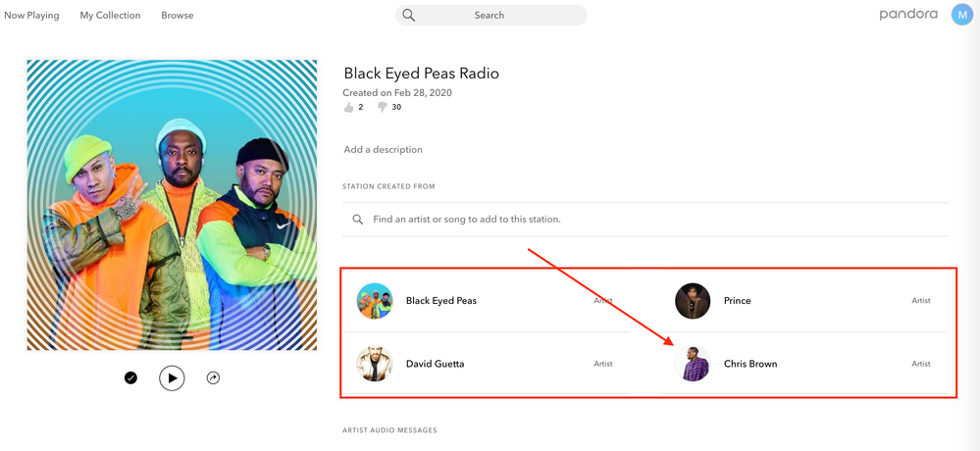
Task: Open the Browse tab
Action: pos(178,16)
